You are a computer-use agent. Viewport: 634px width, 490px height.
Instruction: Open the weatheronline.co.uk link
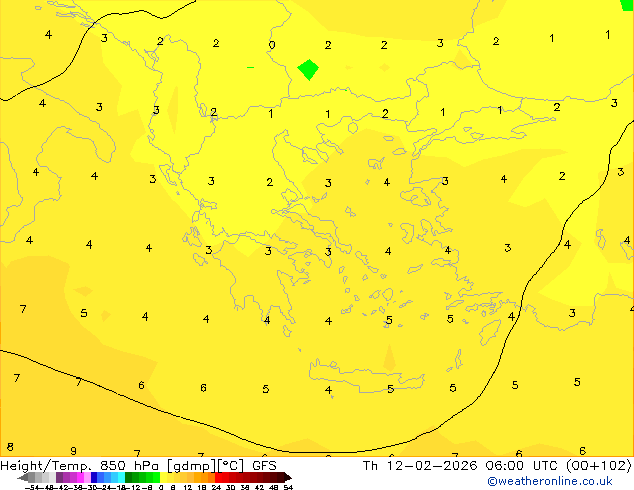[x=550, y=481]
